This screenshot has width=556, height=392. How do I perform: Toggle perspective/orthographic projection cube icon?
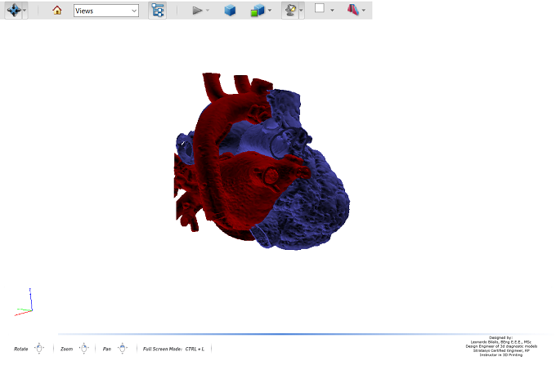pos(230,11)
